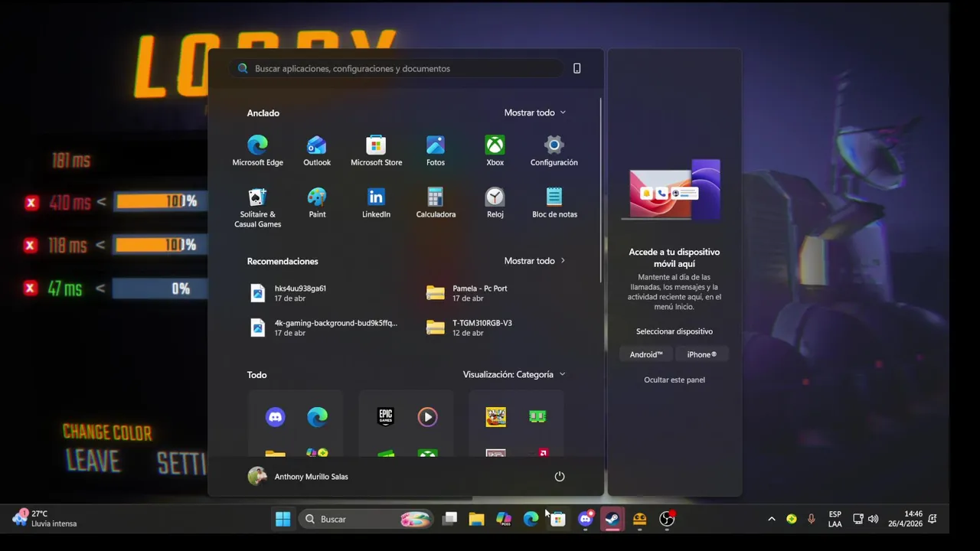Click the 0% bar next to 47 ms
The height and width of the screenshot is (551, 980).
click(159, 289)
